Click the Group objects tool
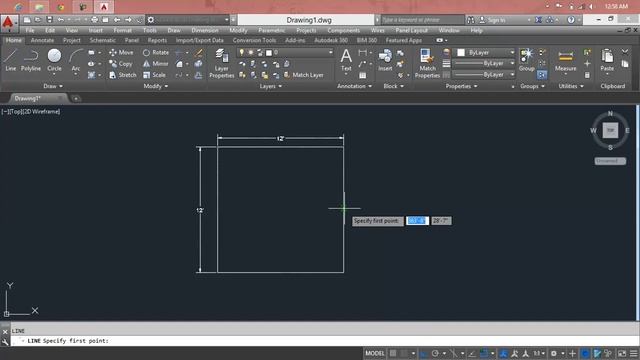Viewport: 640px width, 360px height. tap(527, 60)
